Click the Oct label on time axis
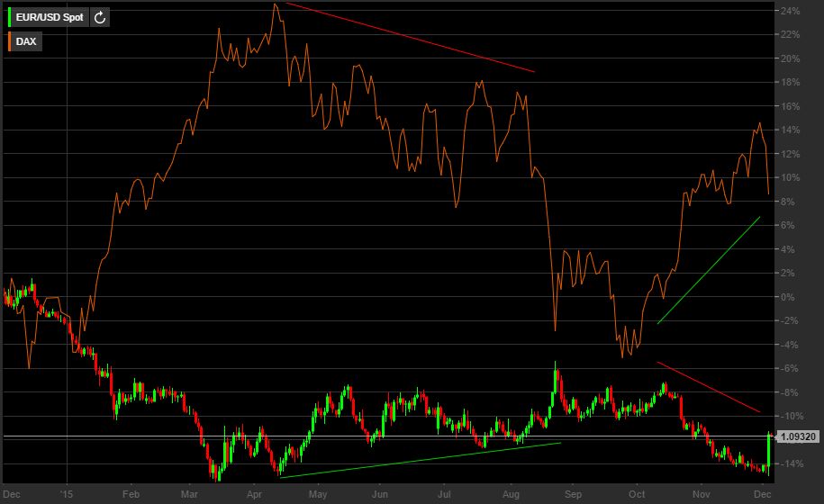Image resolution: width=824 pixels, height=504 pixels. pos(637,495)
